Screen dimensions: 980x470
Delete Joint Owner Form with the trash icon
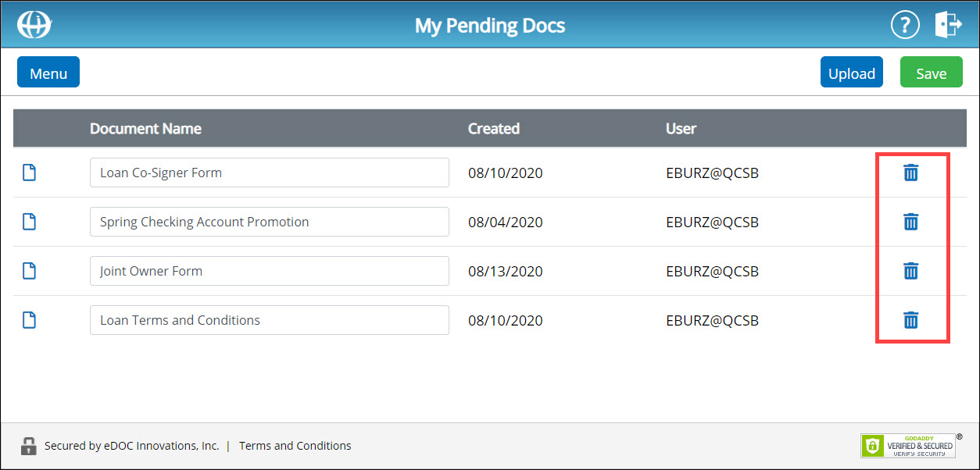911,271
